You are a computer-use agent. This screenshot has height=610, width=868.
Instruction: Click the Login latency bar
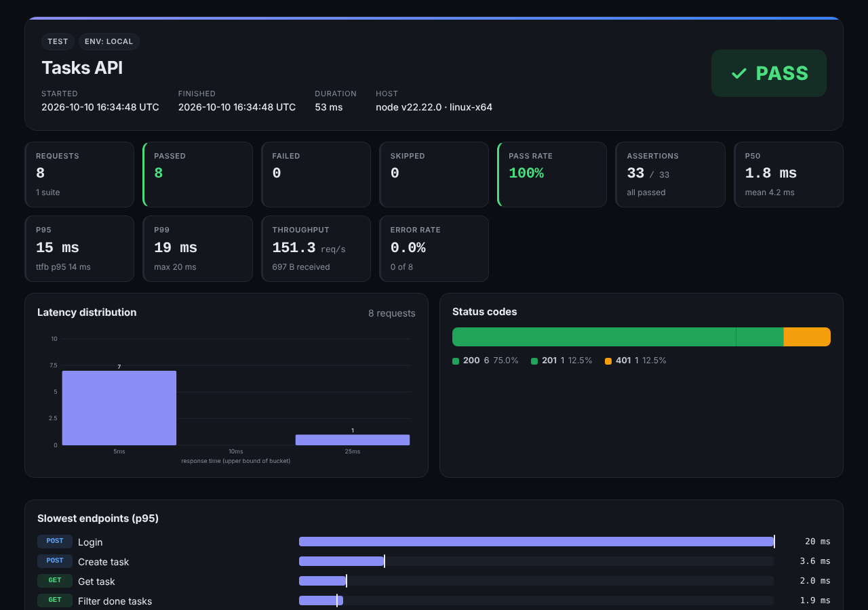click(x=536, y=542)
